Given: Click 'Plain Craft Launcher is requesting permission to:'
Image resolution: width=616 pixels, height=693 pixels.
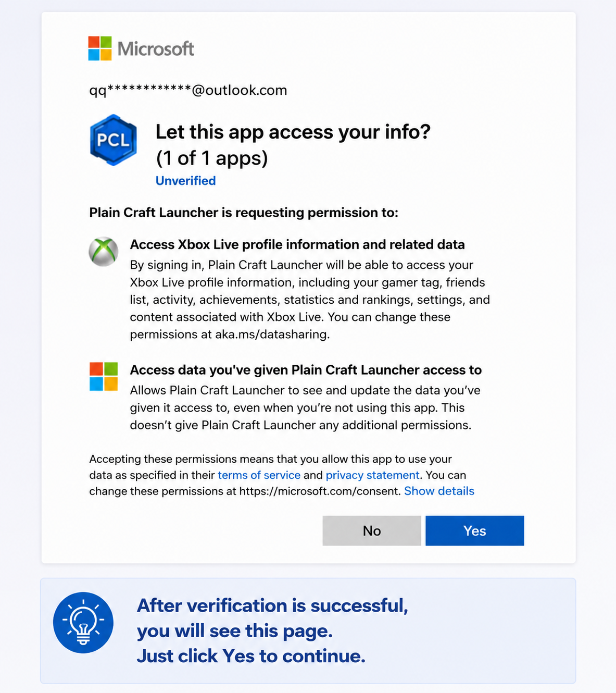Looking at the screenshot, I should (x=244, y=213).
